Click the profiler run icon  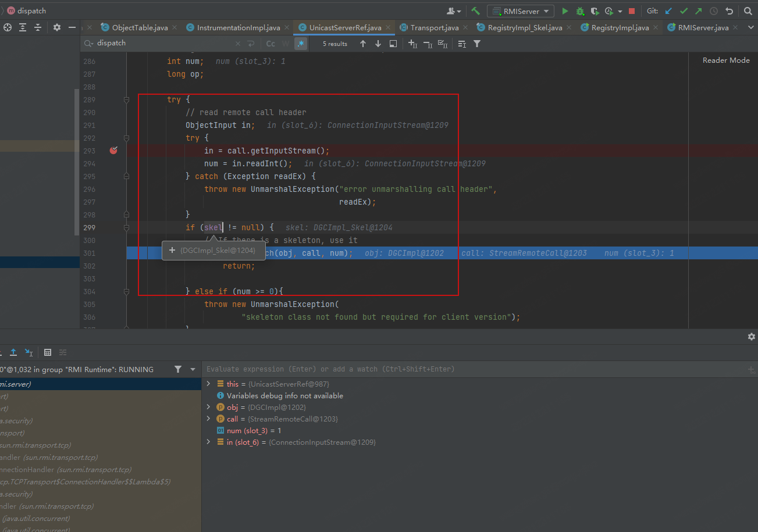pyautogui.click(x=608, y=11)
